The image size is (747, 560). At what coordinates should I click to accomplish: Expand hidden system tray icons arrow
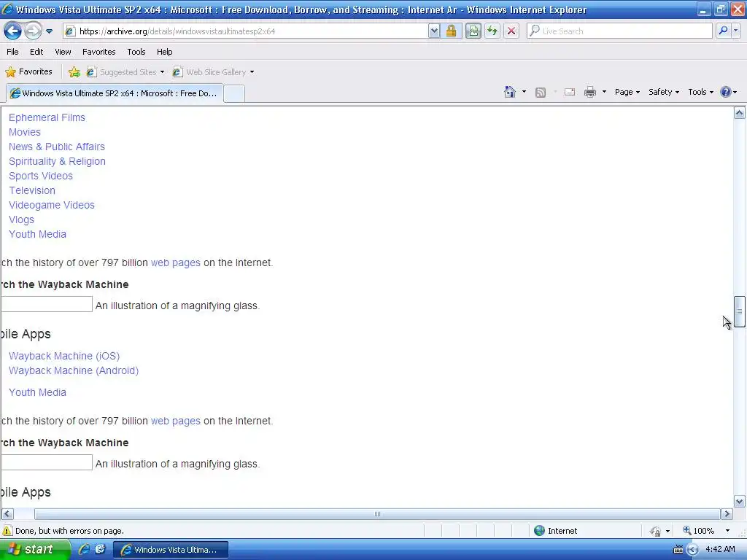coord(692,550)
